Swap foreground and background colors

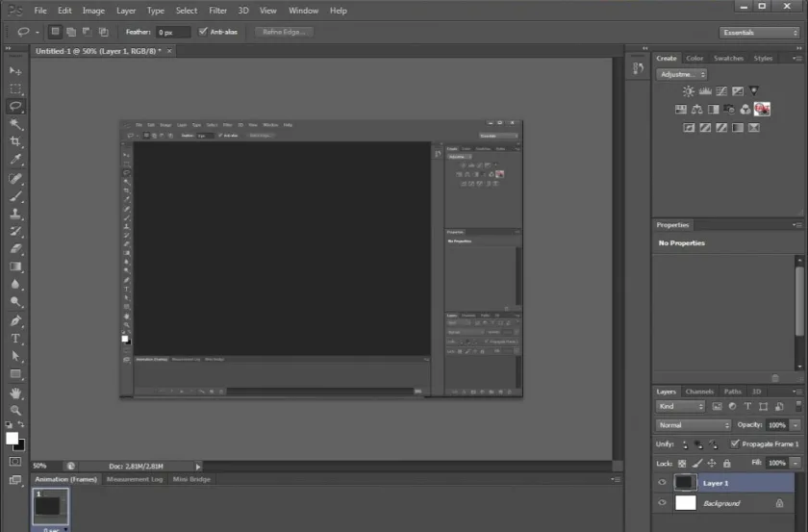pyautogui.click(x=21, y=424)
